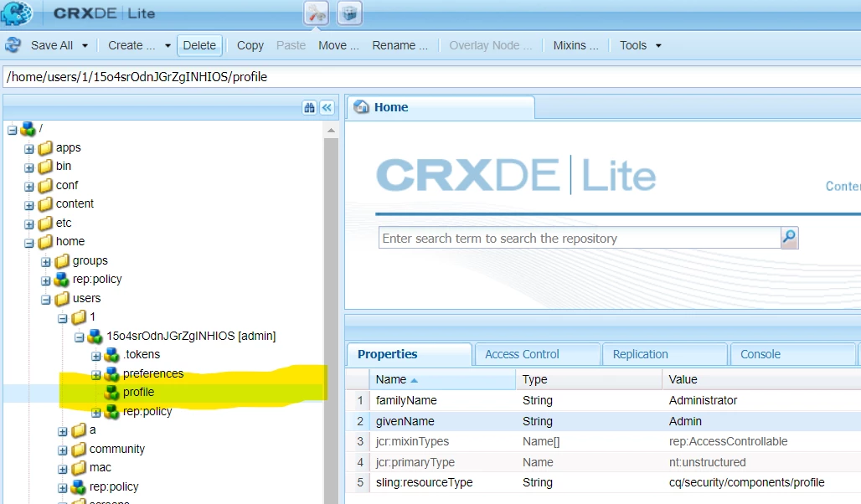Collapse the root node expander
This screenshot has width=861, height=504.
12,130
